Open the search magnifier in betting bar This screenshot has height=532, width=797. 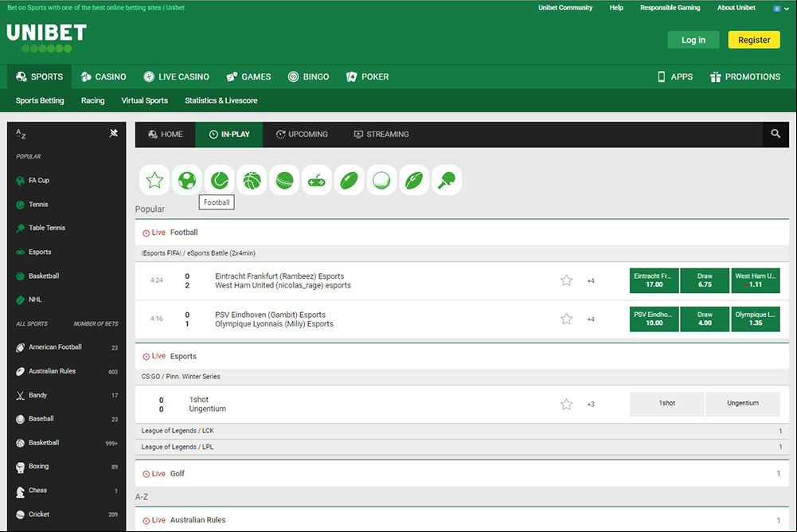[776, 134]
